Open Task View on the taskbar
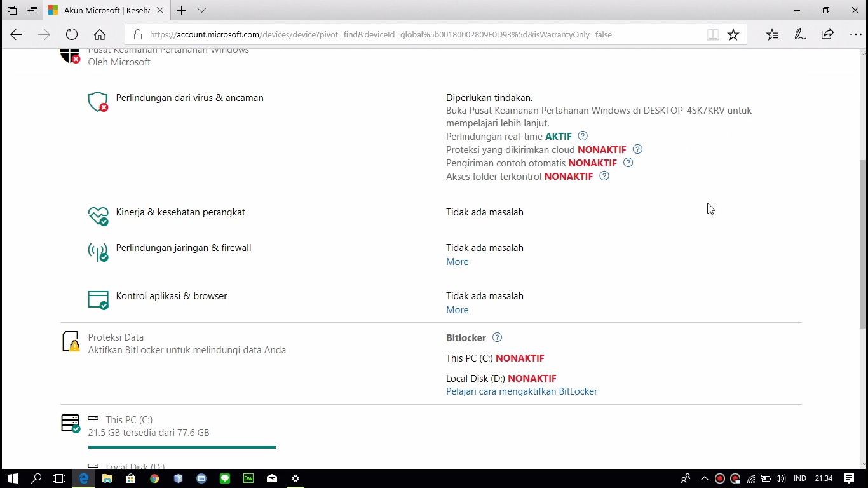 [x=59, y=478]
